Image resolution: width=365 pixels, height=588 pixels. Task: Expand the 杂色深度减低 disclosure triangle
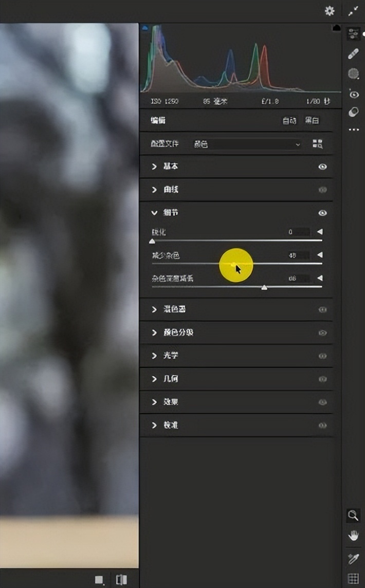[320, 278]
